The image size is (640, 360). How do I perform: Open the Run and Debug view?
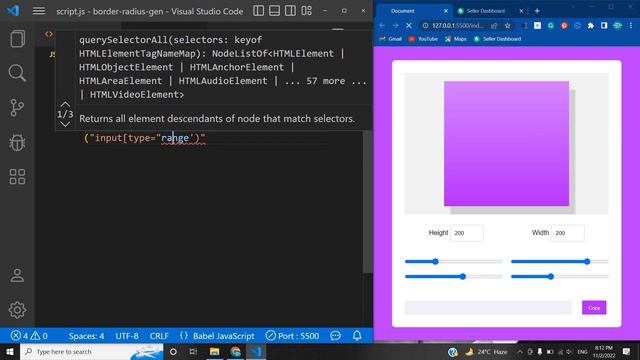[17, 142]
